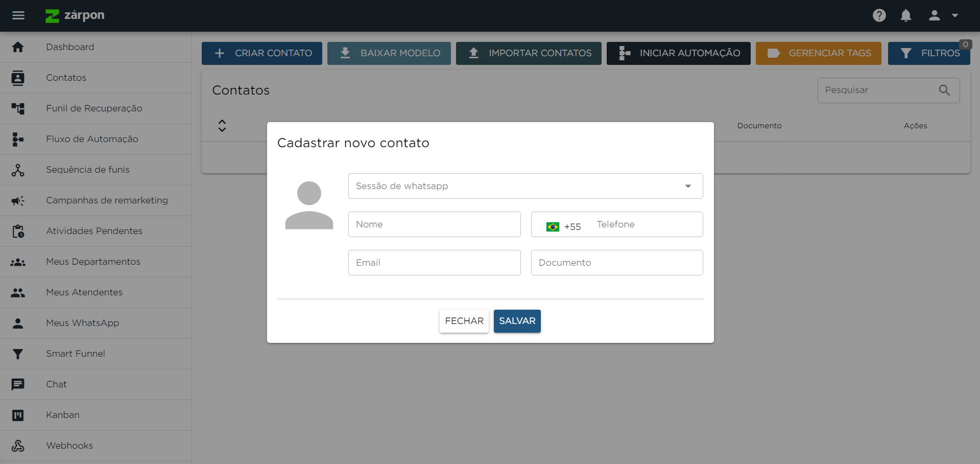The height and width of the screenshot is (464, 980).
Task: Click the Webhooks icon in sidebar
Action: tap(18, 446)
